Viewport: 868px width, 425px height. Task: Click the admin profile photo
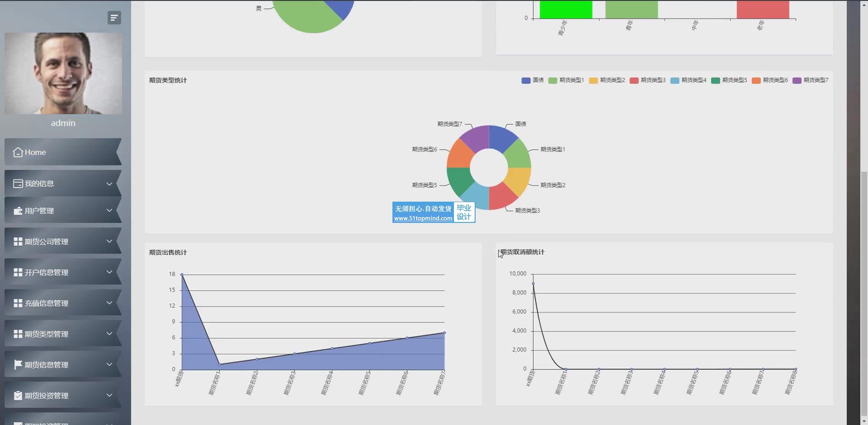(x=63, y=73)
